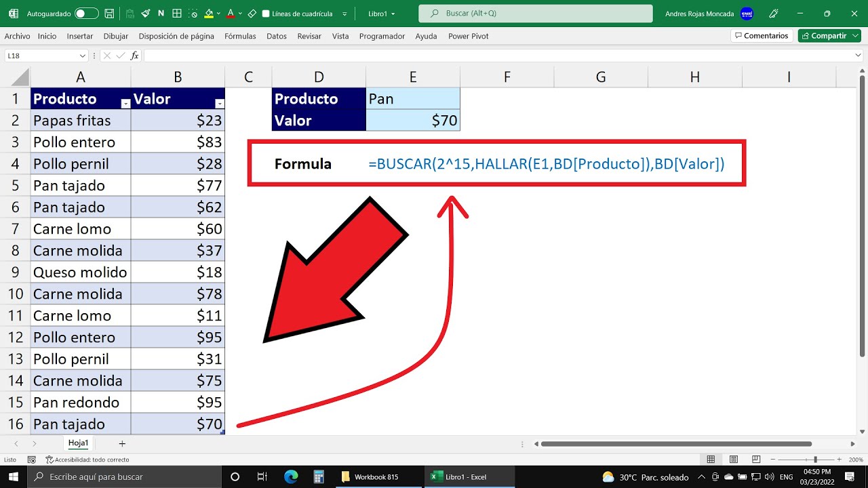Select row header 9
Viewport: 868px width, 488px height.
pyautogui.click(x=16, y=272)
